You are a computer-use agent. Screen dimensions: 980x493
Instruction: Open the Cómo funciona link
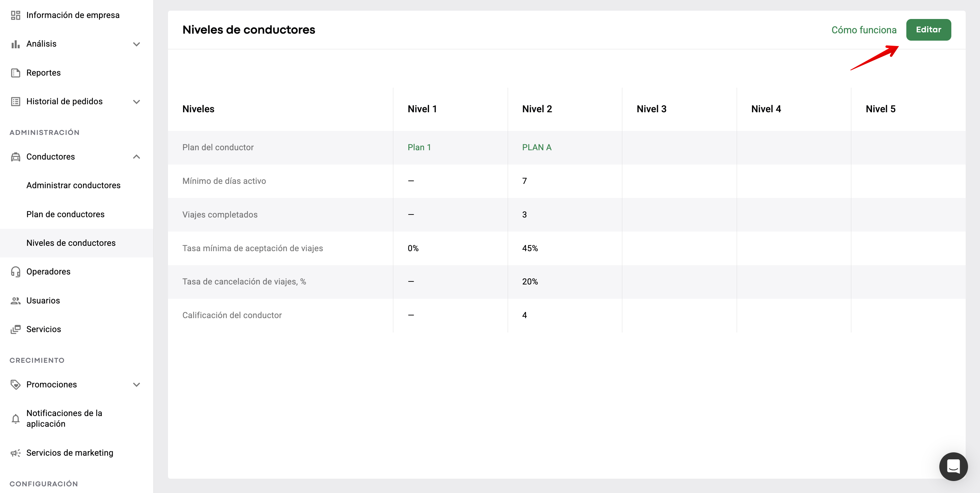[864, 30]
